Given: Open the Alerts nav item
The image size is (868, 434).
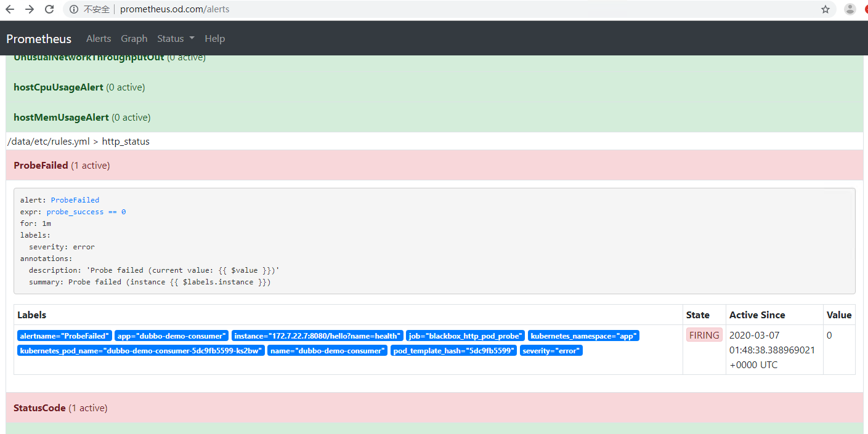Looking at the screenshot, I should click(99, 39).
